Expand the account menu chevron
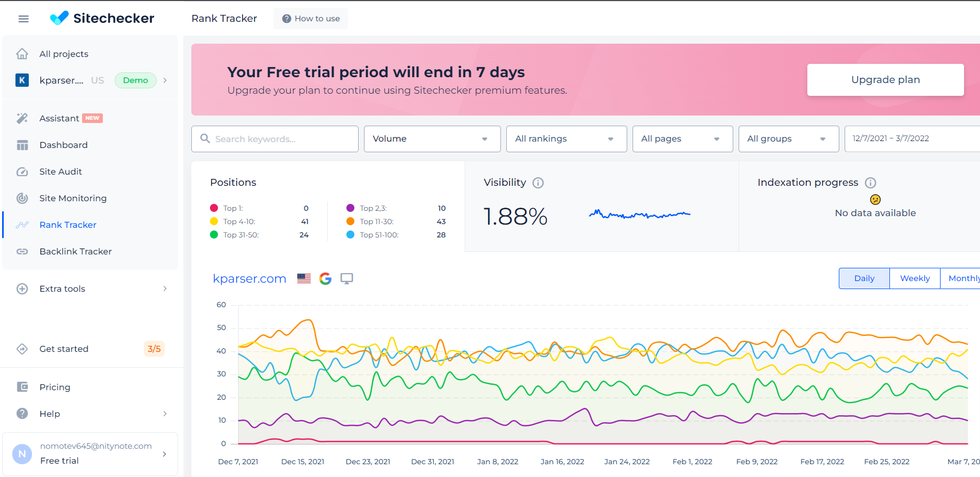 (165, 454)
